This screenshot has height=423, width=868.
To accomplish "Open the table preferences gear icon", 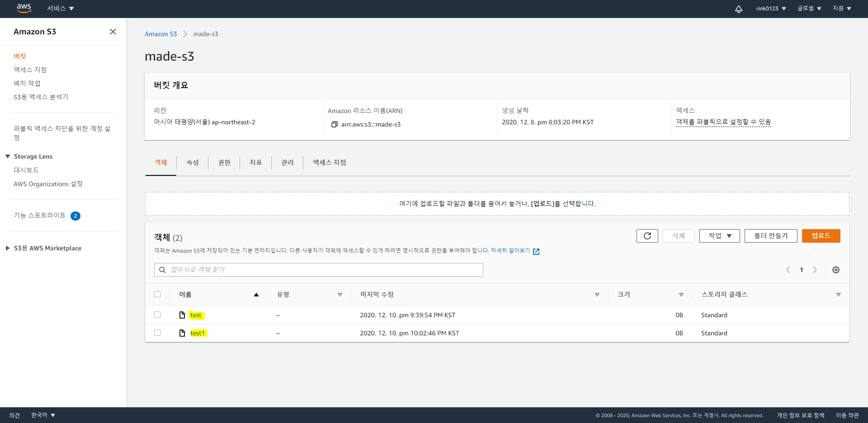I will click(836, 270).
